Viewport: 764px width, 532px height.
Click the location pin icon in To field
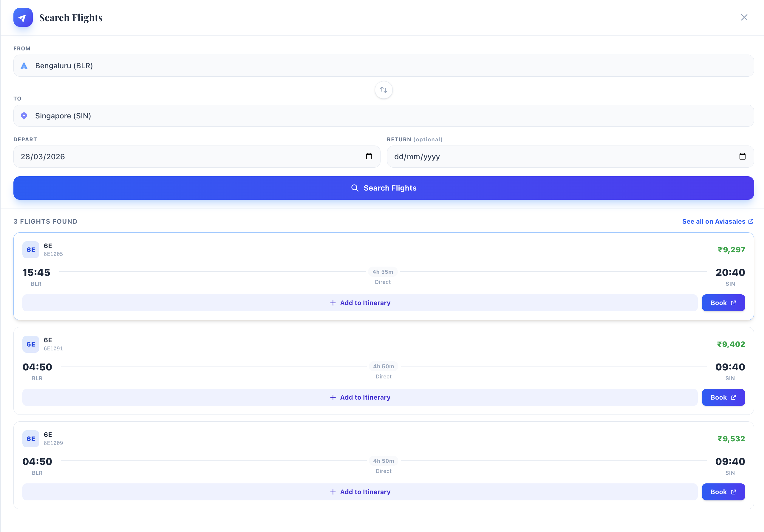click(24, 116)
